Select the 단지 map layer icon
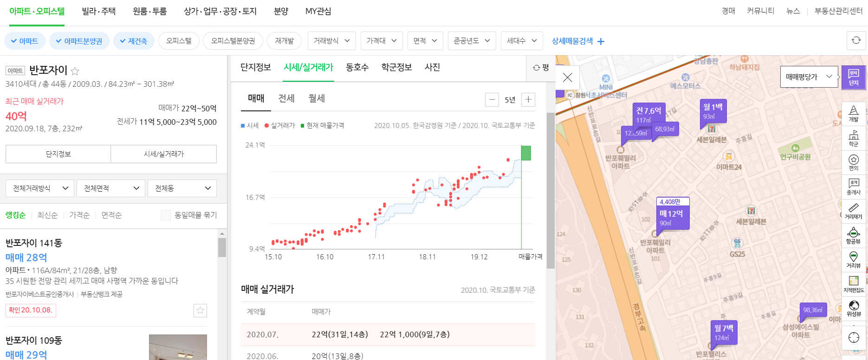Image resolution: width=868 pixels, height=360 pixels. 853,77
